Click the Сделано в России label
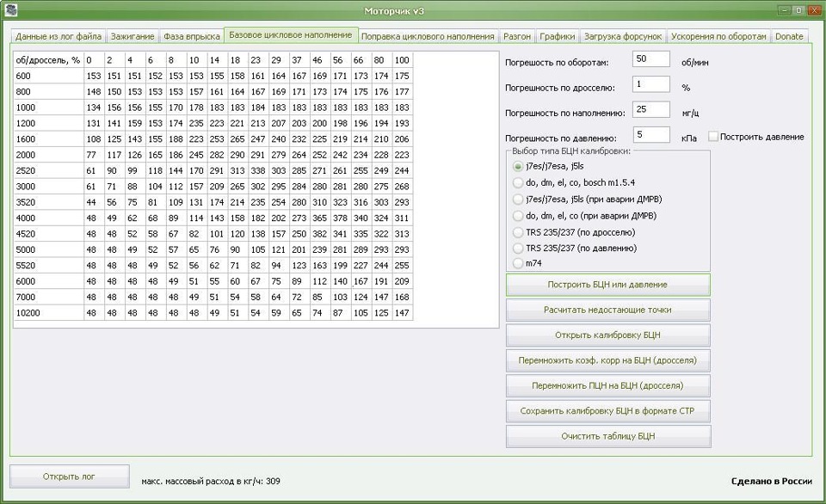 click(x=772, y=481)
